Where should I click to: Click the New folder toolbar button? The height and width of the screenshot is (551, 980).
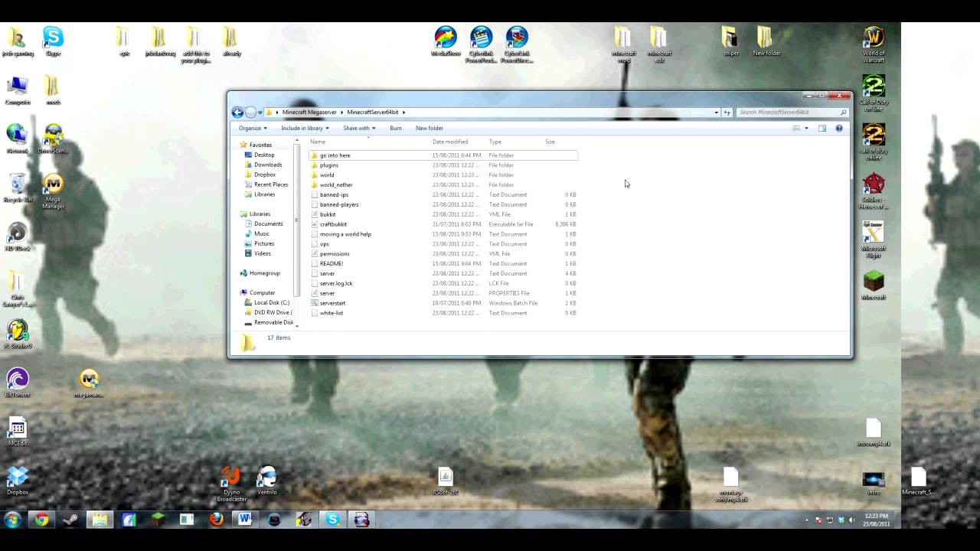pyautogui.click(x=430, y=128)
